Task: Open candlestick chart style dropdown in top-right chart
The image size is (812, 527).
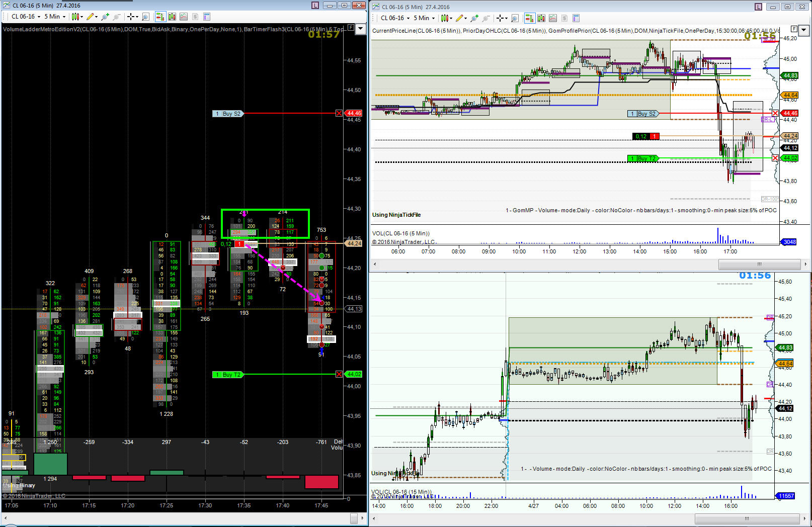Action: coord(446,18)
